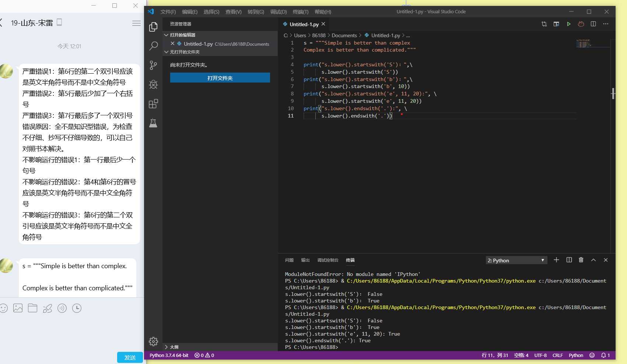Screen dimensions: 627x364
Task: Open the 帮助(H) menu
Action: coord(323,12)
